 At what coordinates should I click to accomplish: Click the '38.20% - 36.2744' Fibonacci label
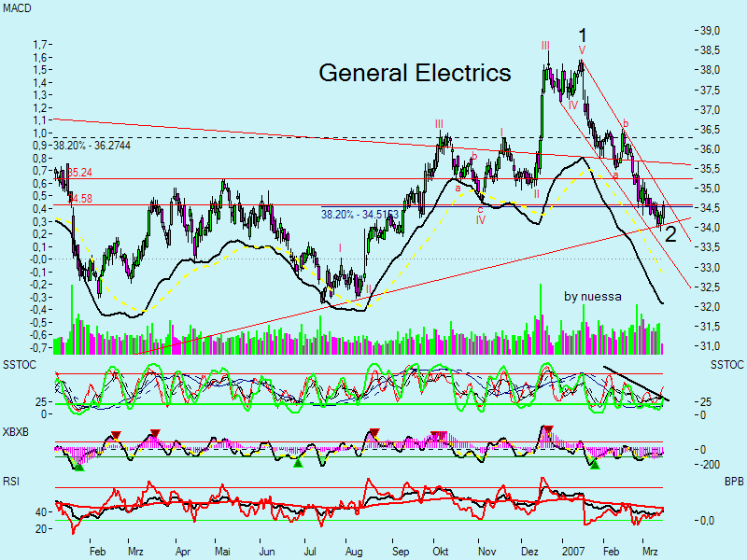(92, 146)
